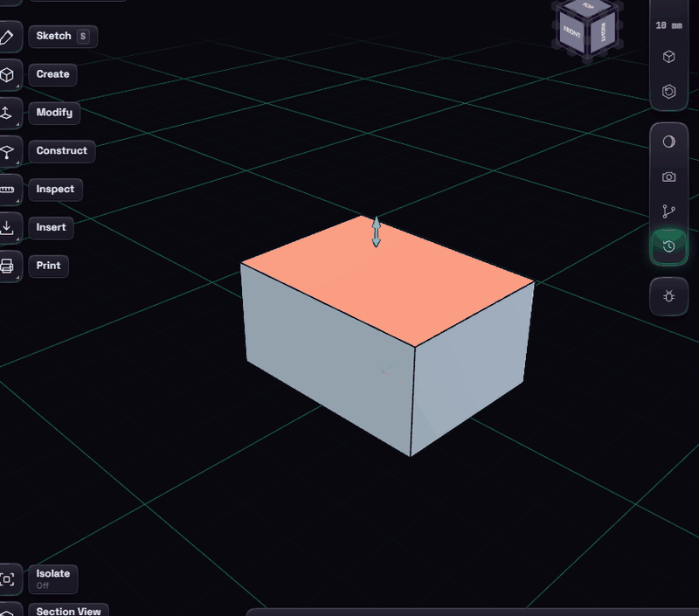Select the RIGHT face of view cube
Screen dimensions: 699x616
[x=603, y=31]
